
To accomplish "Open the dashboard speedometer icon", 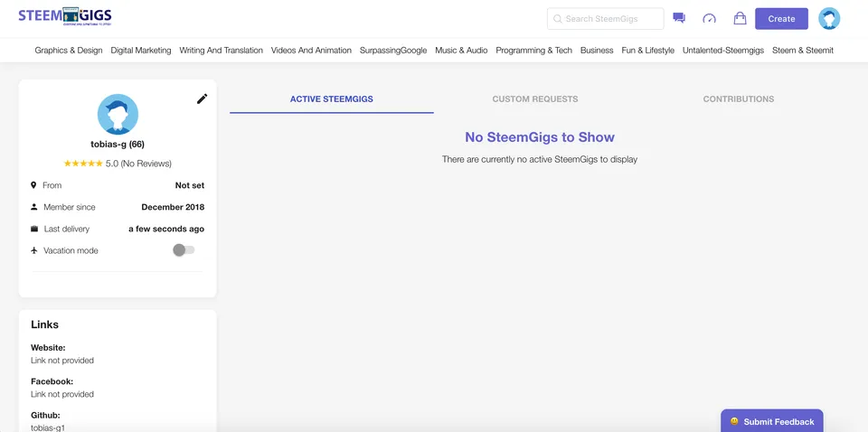I will [x=709, y=19].
